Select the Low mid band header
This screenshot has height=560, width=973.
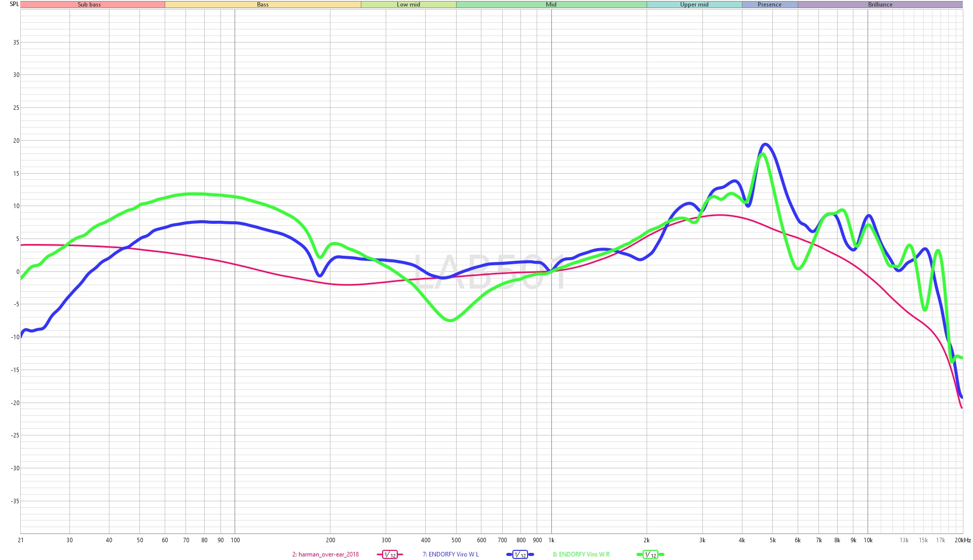[408, 5]
